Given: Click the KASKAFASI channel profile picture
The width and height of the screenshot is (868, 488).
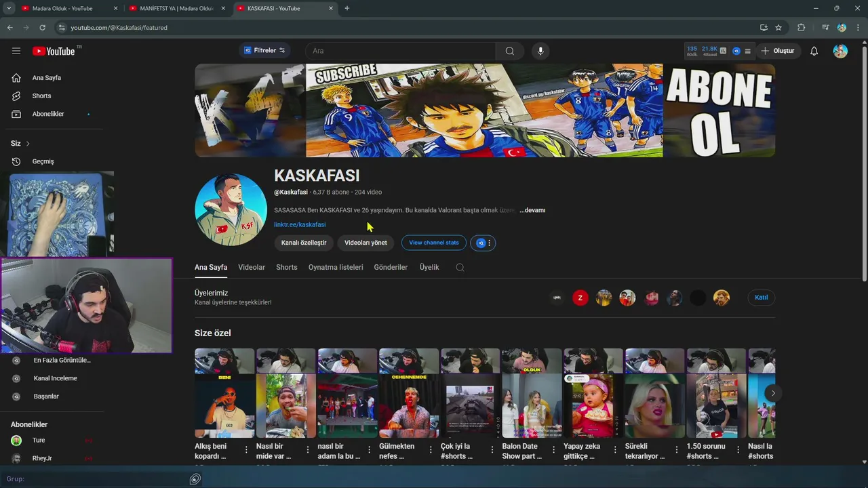Looking at the screenshot, I should tap(231, 209).
